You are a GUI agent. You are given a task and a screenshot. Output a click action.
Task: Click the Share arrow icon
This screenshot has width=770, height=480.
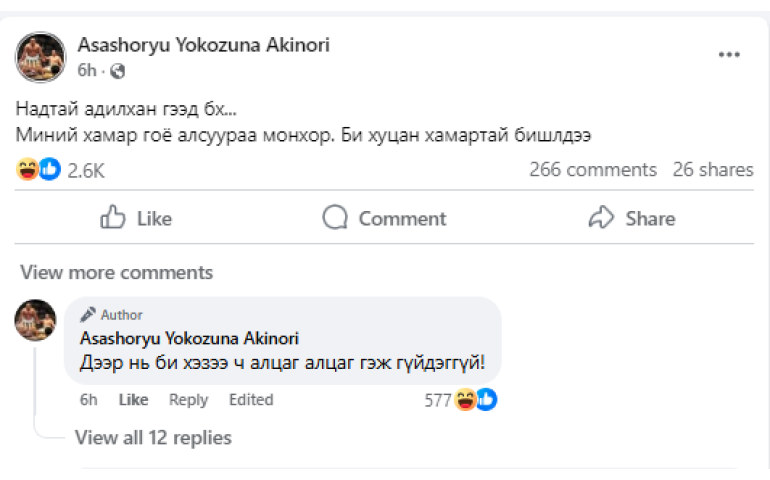pos(601,218)
